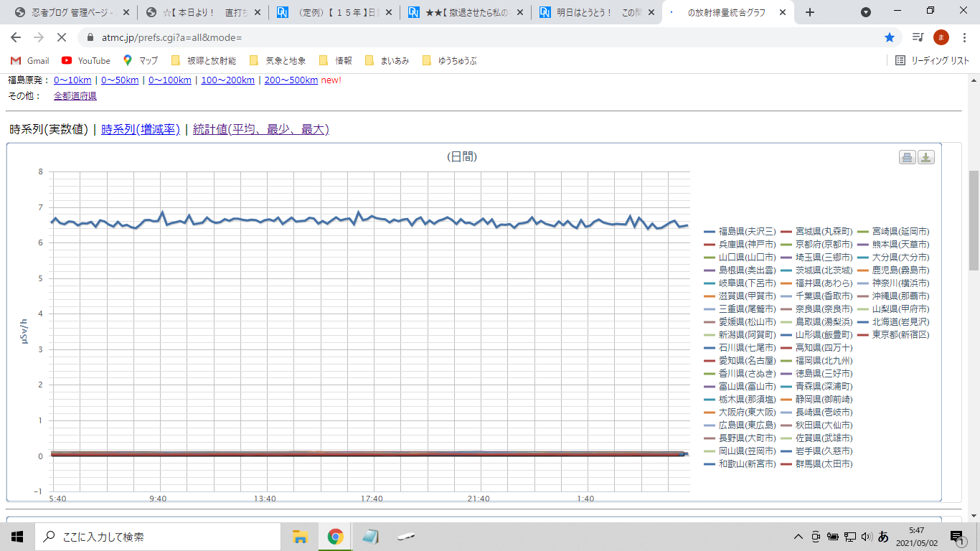Toggle the 兵庫県(神戸市) legend entry
Image resolution: width=980 pixels, height=551 pixels.
click(740, 245)
